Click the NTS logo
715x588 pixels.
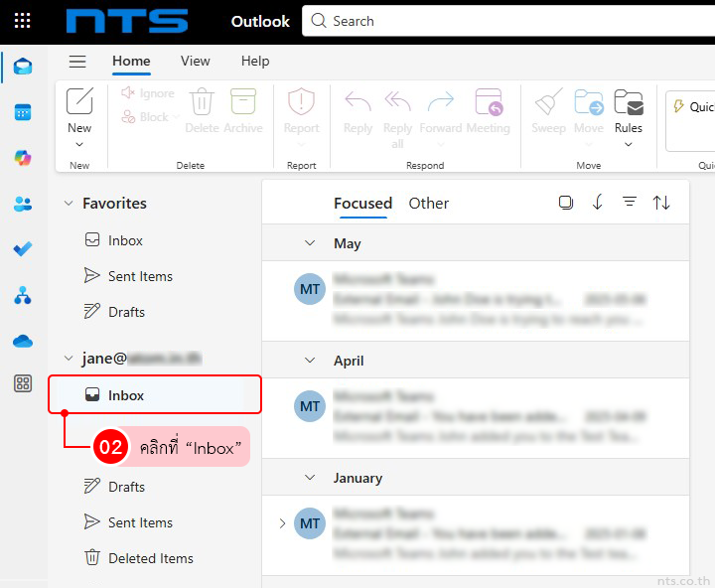tap(127, 21)
